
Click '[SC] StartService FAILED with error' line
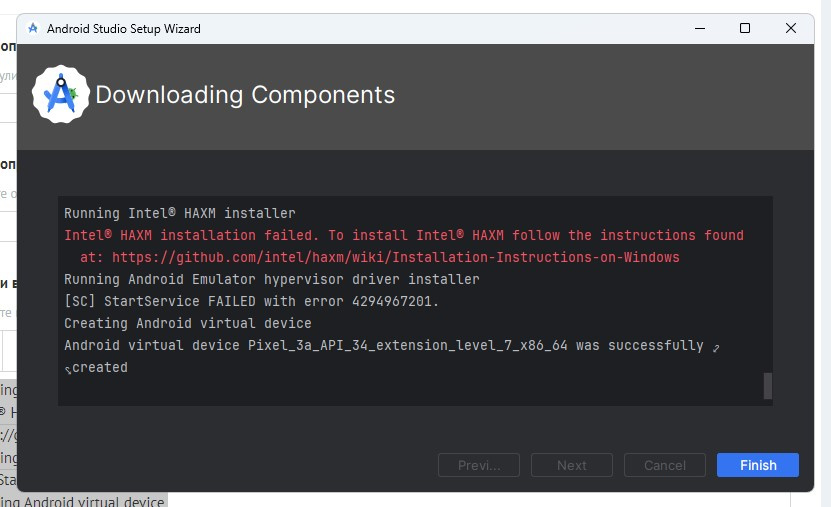point(252,301)
